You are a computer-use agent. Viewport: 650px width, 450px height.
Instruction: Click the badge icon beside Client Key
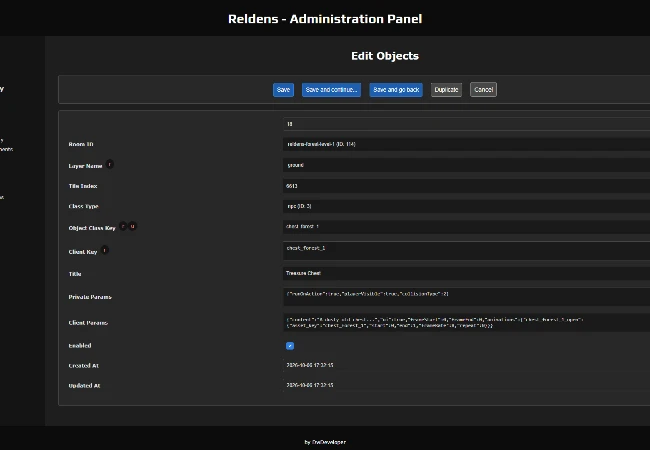point(104,250)
